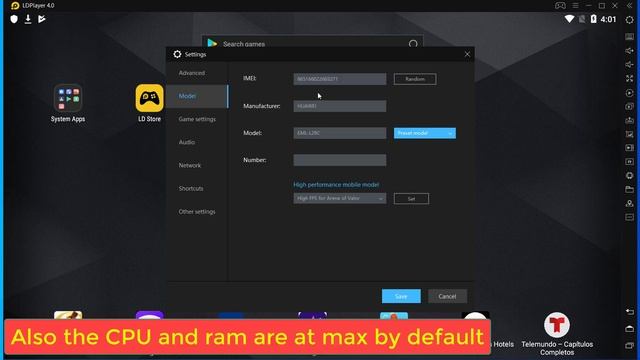Click the search magnifier in Search games bar
The image size is (640, 360).
point(413,43)
